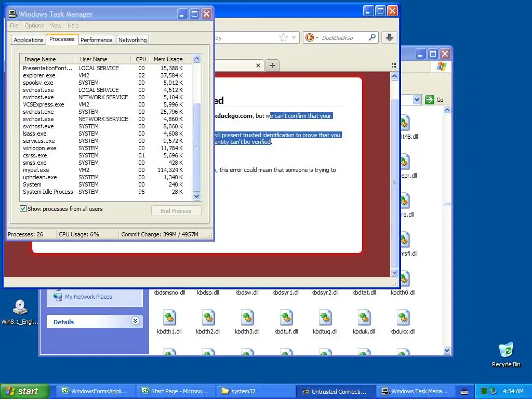
Task: Click the process list scroll up arrow
Action: coord(197,59)
